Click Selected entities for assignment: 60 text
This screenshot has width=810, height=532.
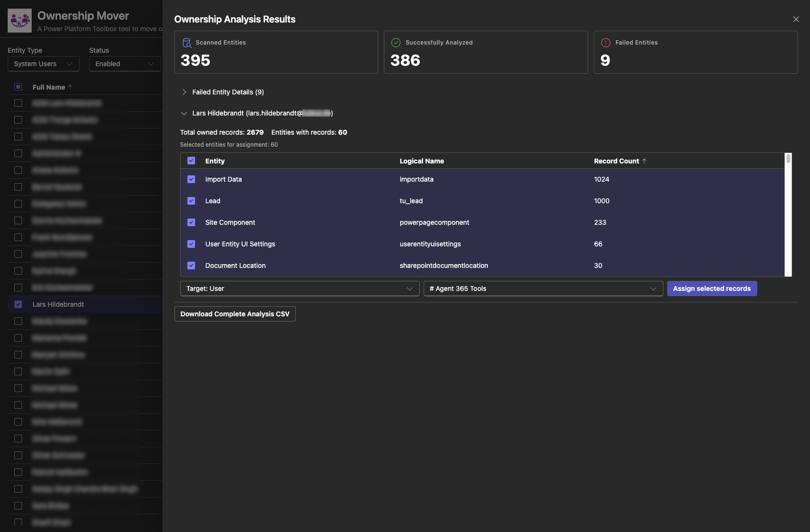[229, 145]
